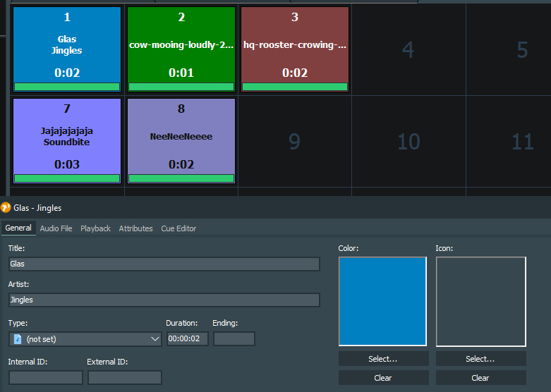Select empty cart slot 11
This screenshot has height=392, width=551.
pos(509,141)
